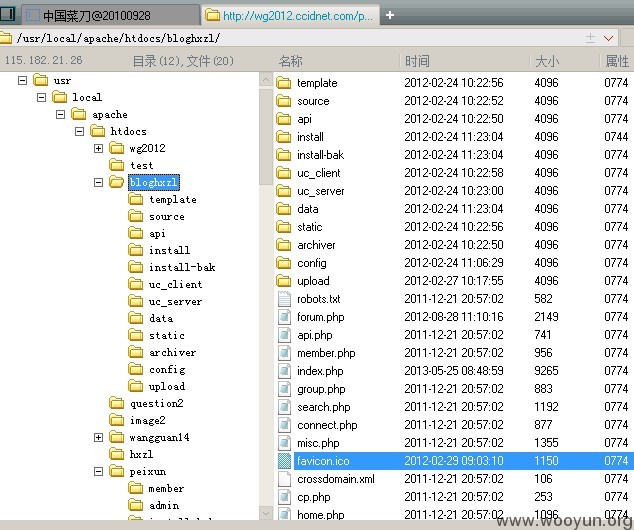
Task: Click index.php timestamp 2013-05-25 08:48:59
Action: pos(454,371)
